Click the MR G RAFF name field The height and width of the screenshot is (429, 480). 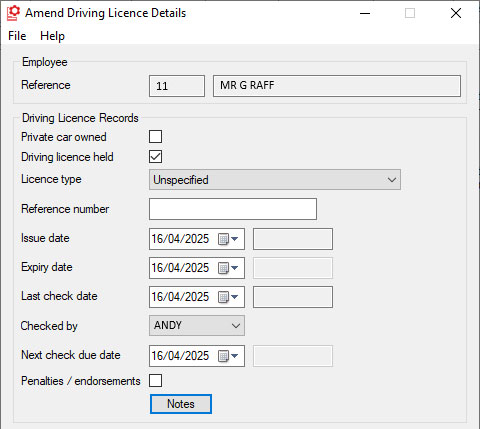(337, 86)
